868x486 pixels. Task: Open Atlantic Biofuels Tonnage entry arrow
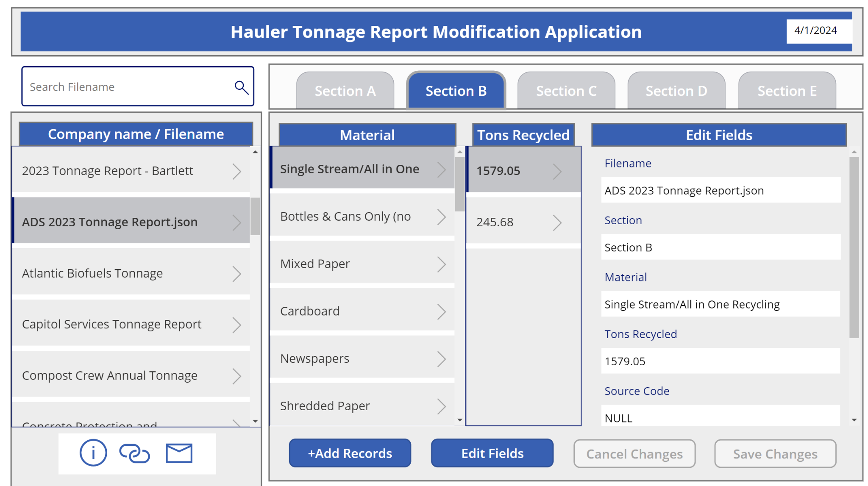pos(236,274)
